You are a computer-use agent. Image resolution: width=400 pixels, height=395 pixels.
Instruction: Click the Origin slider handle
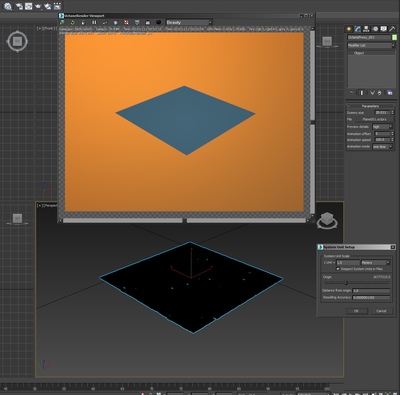pos(346,283)
